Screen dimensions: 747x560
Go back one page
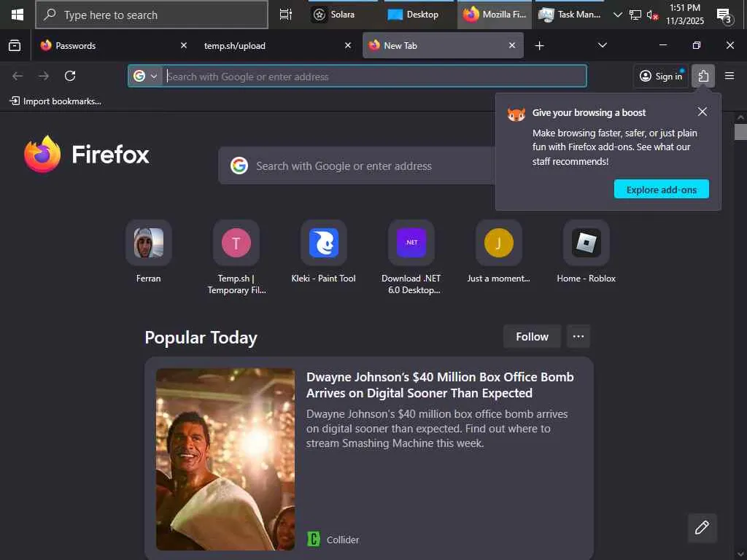coord(18,76)
